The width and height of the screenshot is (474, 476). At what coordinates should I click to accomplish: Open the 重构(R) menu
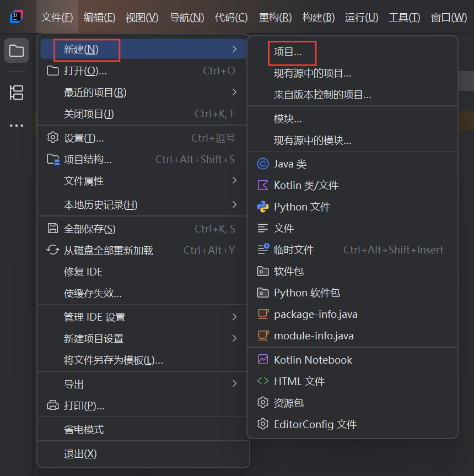click(x=275, y=17)
